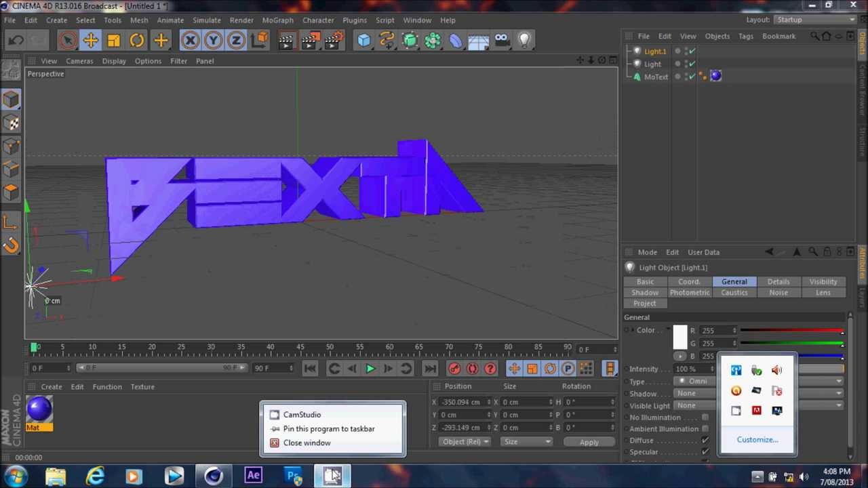
Task: Open Edit Render Settings clapperboard icon
Action: coord(333,41)
